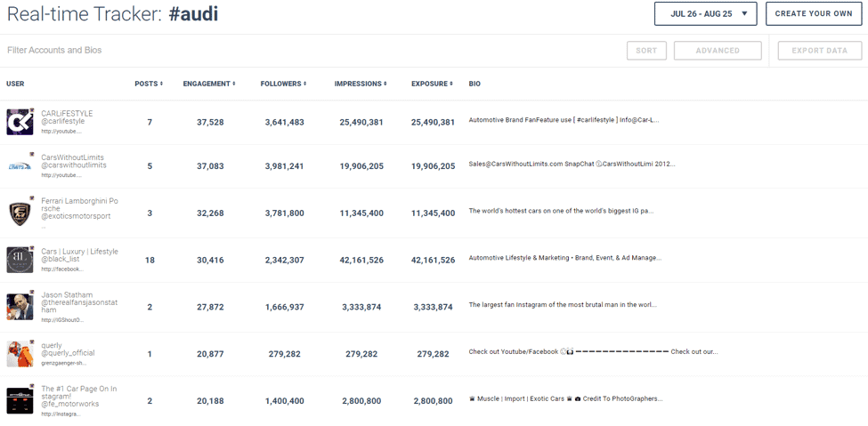Image resolution: width=868 pixels, height=426 pixels.
Task: Click the fe_motorworks profile avatar
Action: point(20,401)
